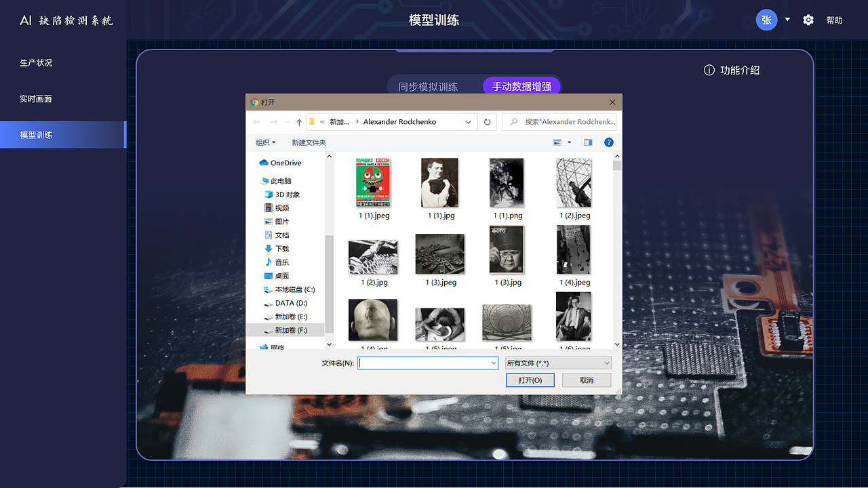Open the view options dropdown arrow

point(569,142)
